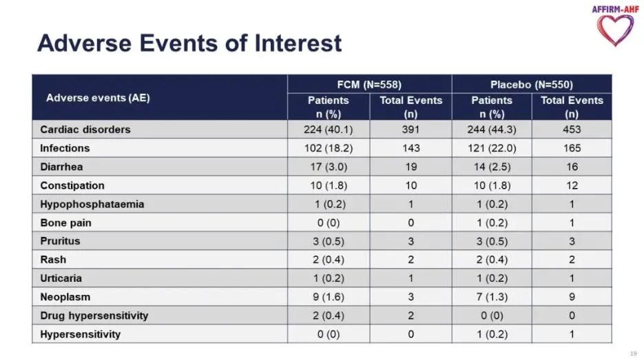
Task: Select the Pruritus row label
Action: [60, 241]
